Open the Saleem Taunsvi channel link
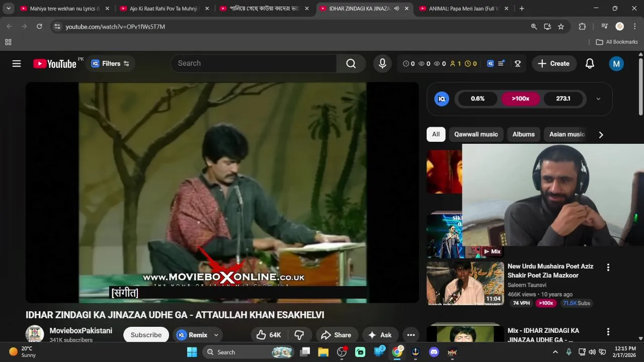The image size is (644, 362). click(527, 285)
